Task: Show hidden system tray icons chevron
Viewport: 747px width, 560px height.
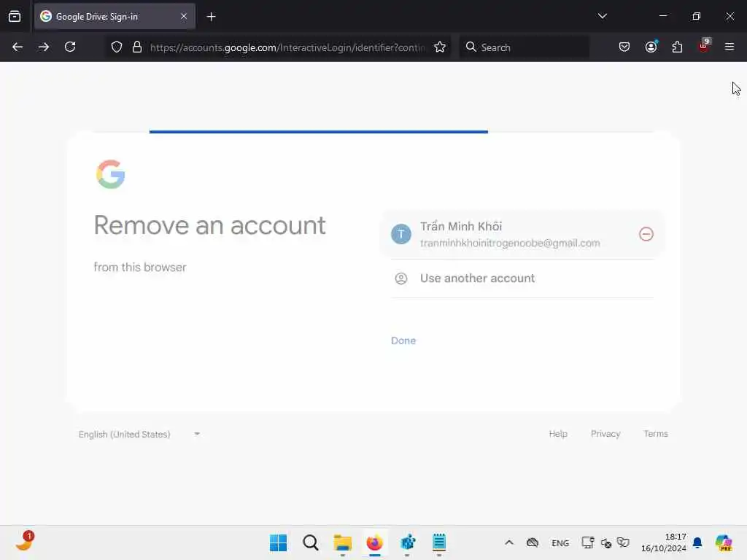Action: pos(508,542)
